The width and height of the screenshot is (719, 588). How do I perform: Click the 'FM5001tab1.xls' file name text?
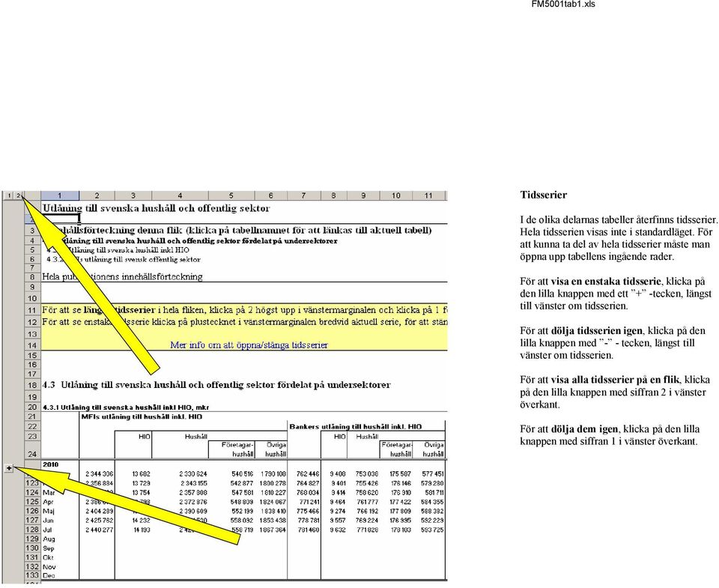[563, 4]
